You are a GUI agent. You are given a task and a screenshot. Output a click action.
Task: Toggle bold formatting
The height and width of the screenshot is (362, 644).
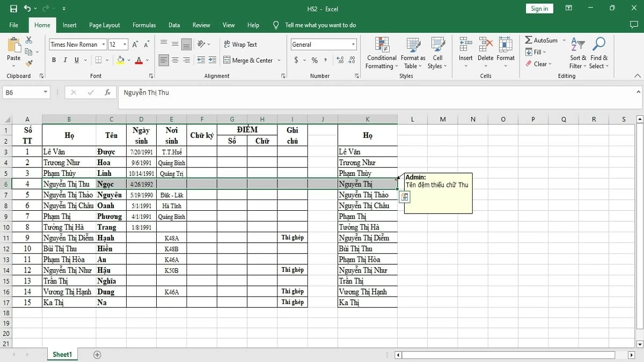click(x=53, y=60)
